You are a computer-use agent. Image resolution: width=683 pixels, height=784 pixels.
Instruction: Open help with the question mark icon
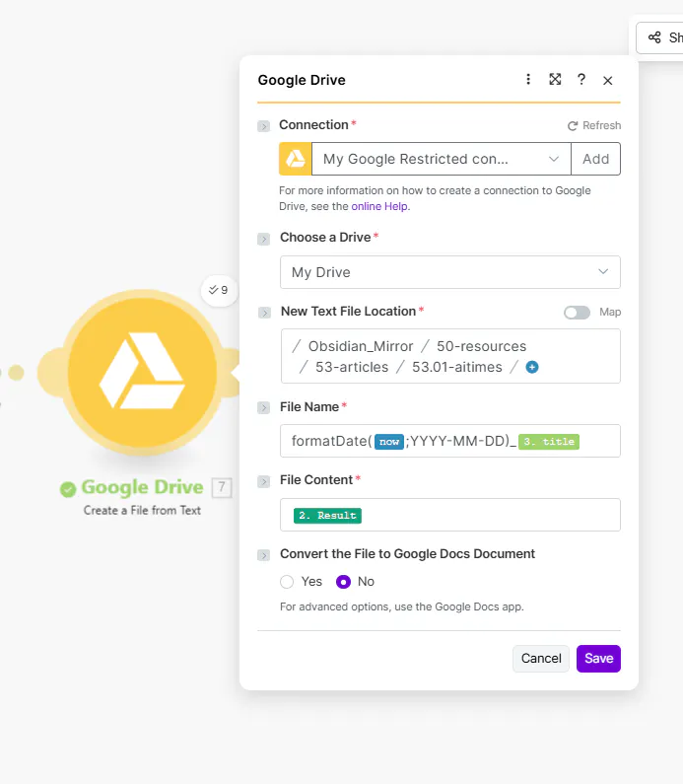[581, 80]
